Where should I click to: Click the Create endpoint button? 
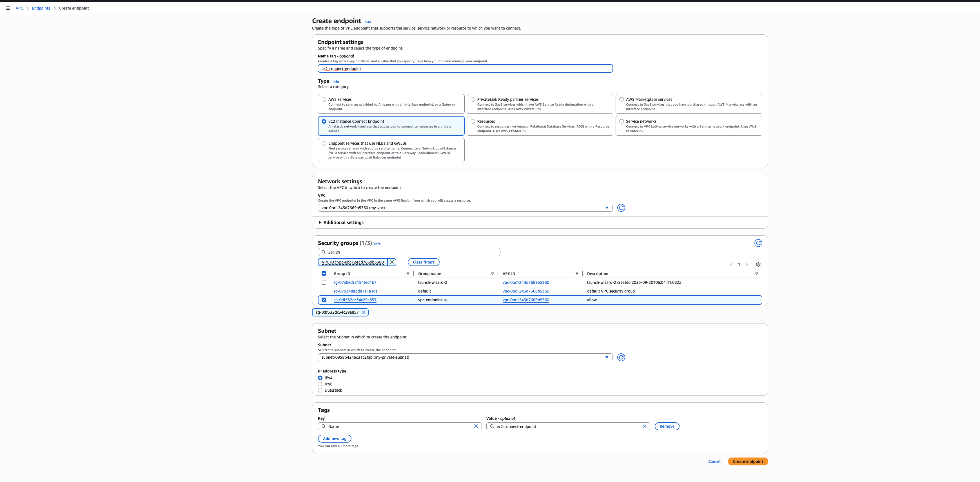pyautogui.click(x=748, y=461)
